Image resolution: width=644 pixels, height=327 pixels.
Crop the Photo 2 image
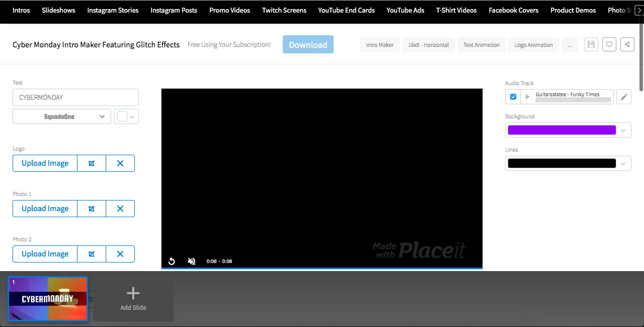tap(92, 254)
